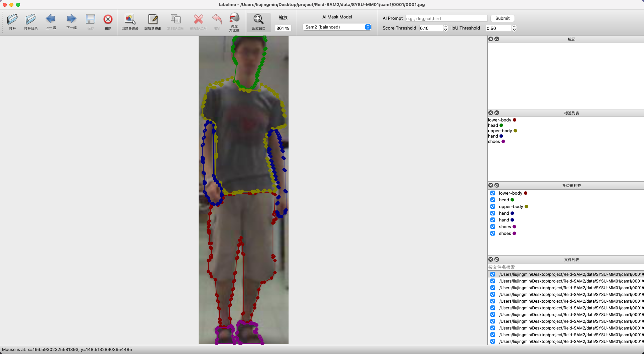Viewport: 644px width, 354px height.
Task: Close the 文件列表 panel with its X icon
Action: click(x=491, y=259)
